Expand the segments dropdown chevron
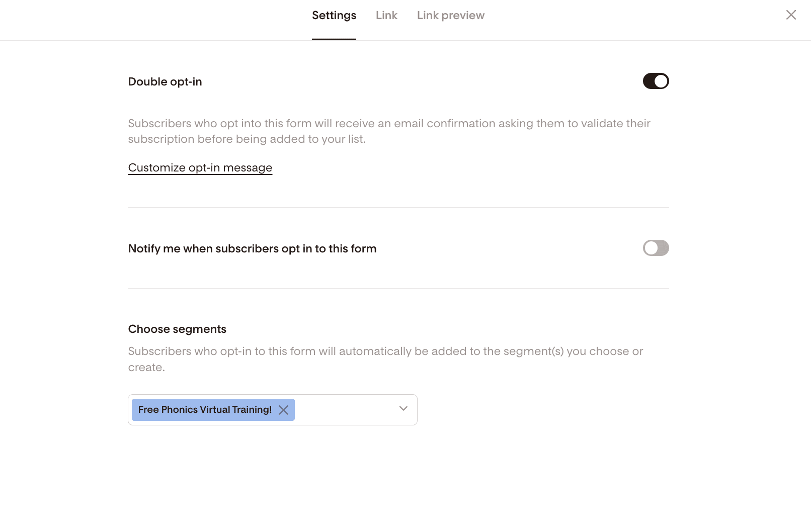The width and height of the screenshot is (811, 532). [x=403, y=408]
